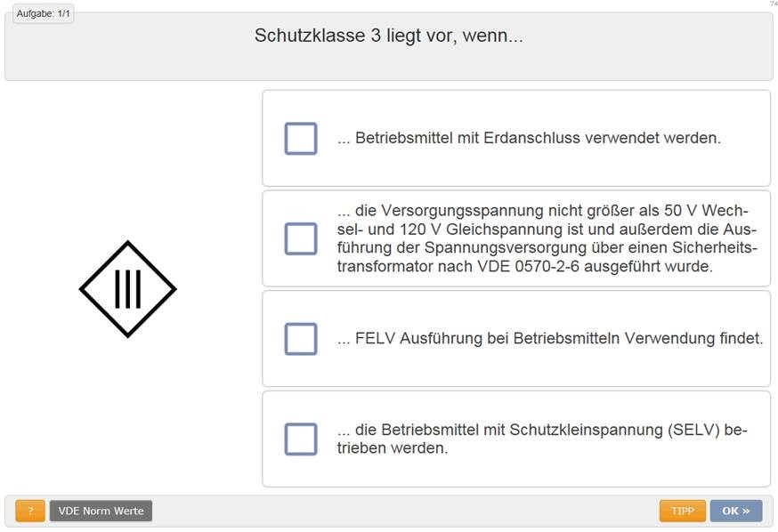The image size is (778, 532).
Task: Click the heading "Schutzklasse 3 liegt vor, wenn..."
Action: coord(388,36)
